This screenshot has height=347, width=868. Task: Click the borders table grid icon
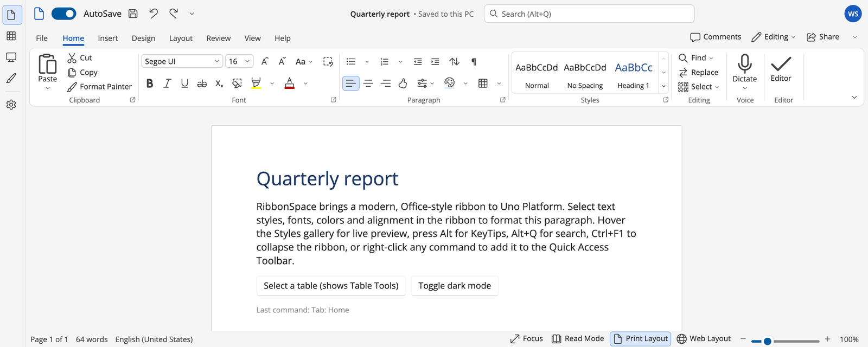(483, 83)
